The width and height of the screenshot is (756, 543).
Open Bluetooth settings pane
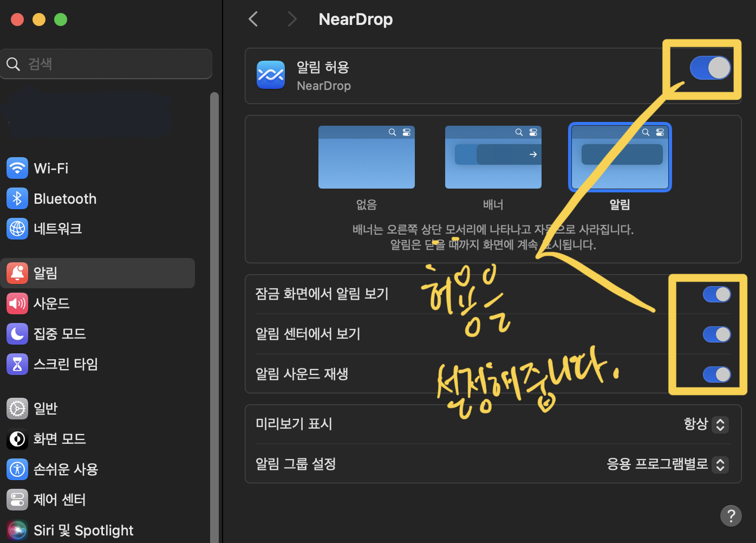pos(97,198)
